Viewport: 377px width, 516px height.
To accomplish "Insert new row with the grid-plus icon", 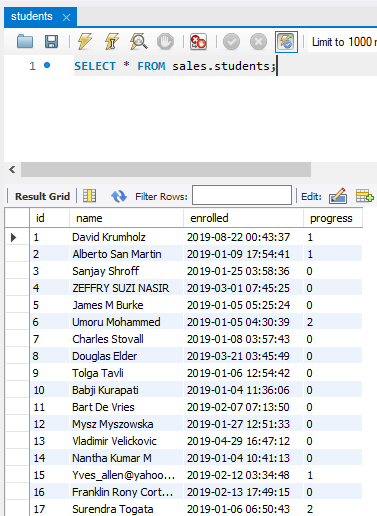I will 364,196.
